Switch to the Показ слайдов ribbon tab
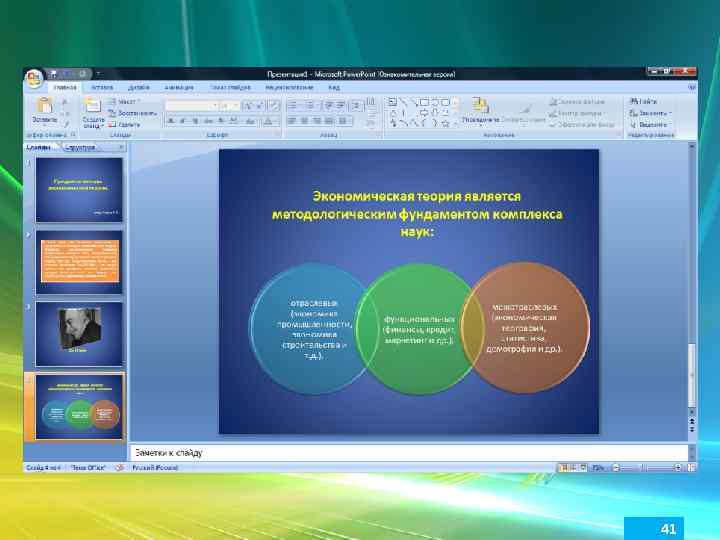The height and width of the screenshot is (540, 720). (x=230, y=87)
